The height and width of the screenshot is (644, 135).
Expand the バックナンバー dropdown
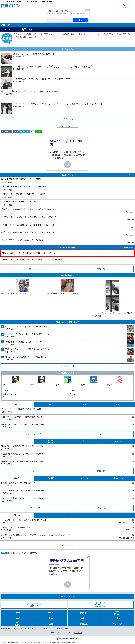67,126
